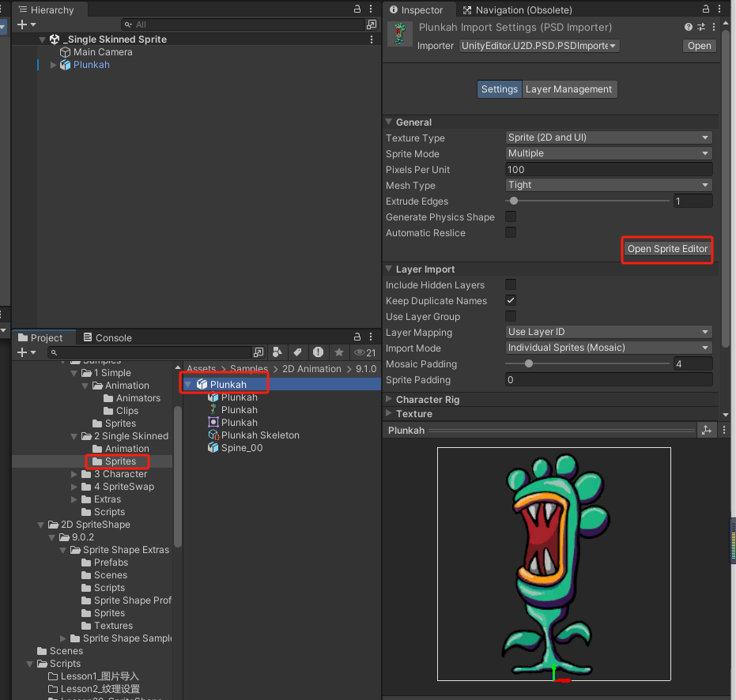Collapse the Layer Import section
The image size is (736, 700).
click(389, 269)
